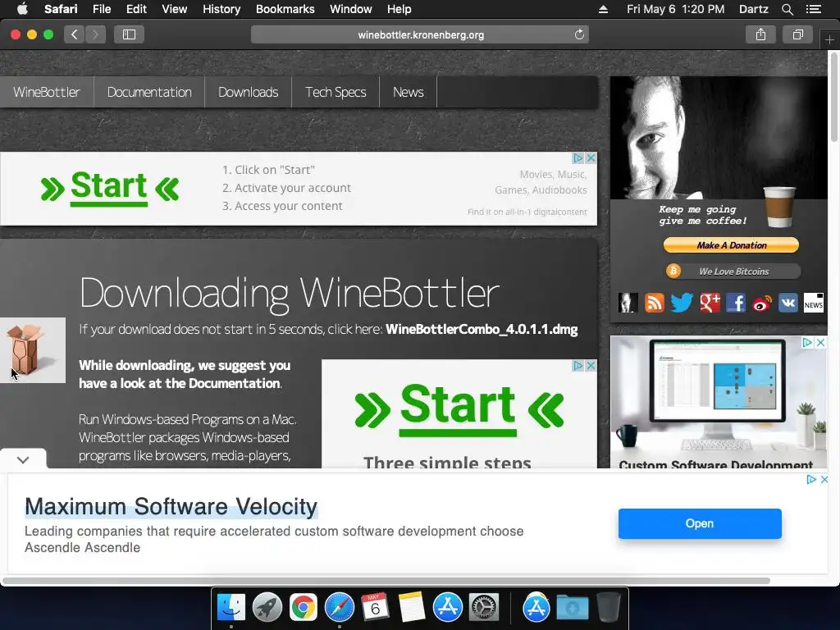Click the large Start ad link
The width and height of the screenshot is (840, 630).
click(x=459, y=409)
